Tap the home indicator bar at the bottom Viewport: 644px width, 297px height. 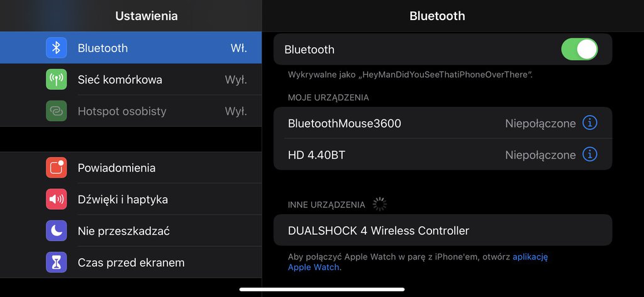tap(322, 289)
